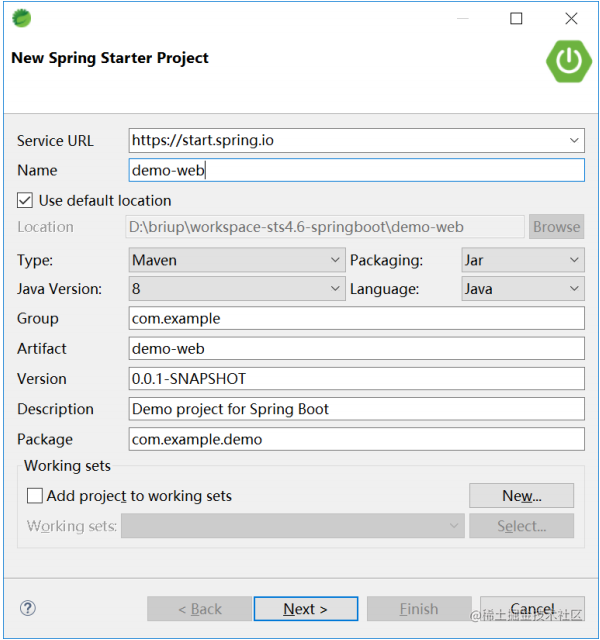Close the New Spring Starter Project dialog
Viewport: 600px width, 640px height.
571,18
